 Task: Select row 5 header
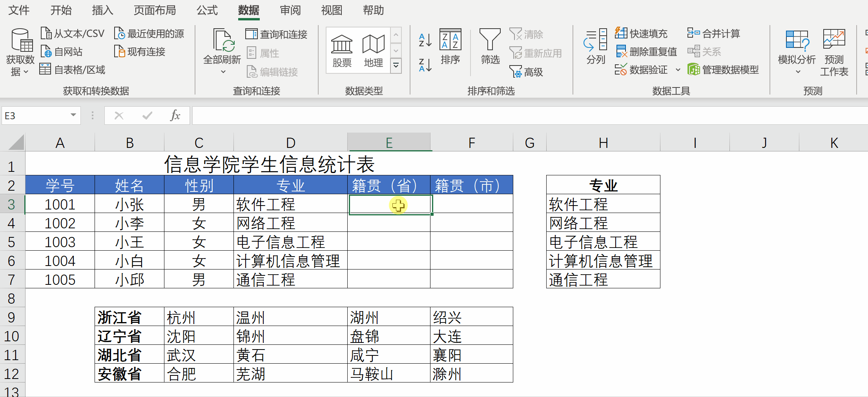(12, 242)
